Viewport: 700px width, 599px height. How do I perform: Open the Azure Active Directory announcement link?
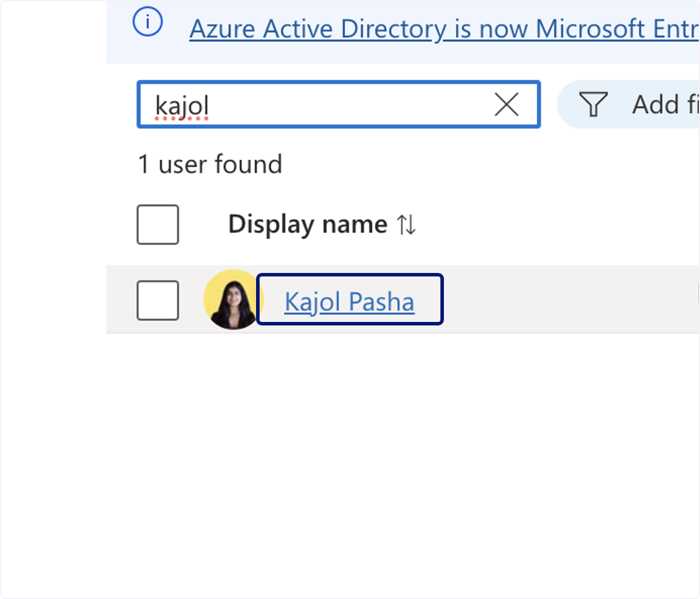coord(444,29)
